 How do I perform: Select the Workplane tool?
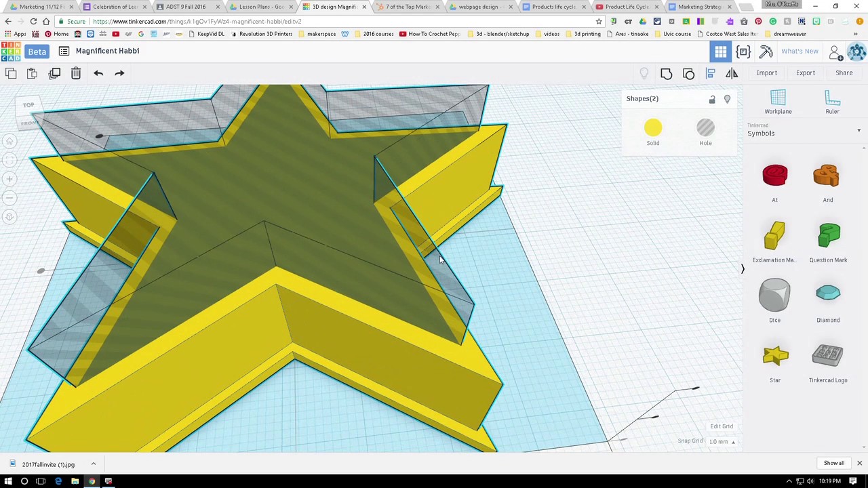click(x=778, y=102)
